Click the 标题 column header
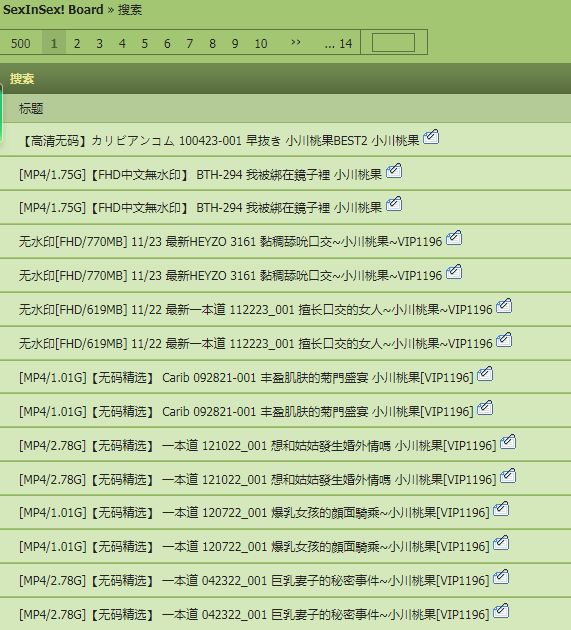This screenshot has width=571, height=630. tap(31, 108)
